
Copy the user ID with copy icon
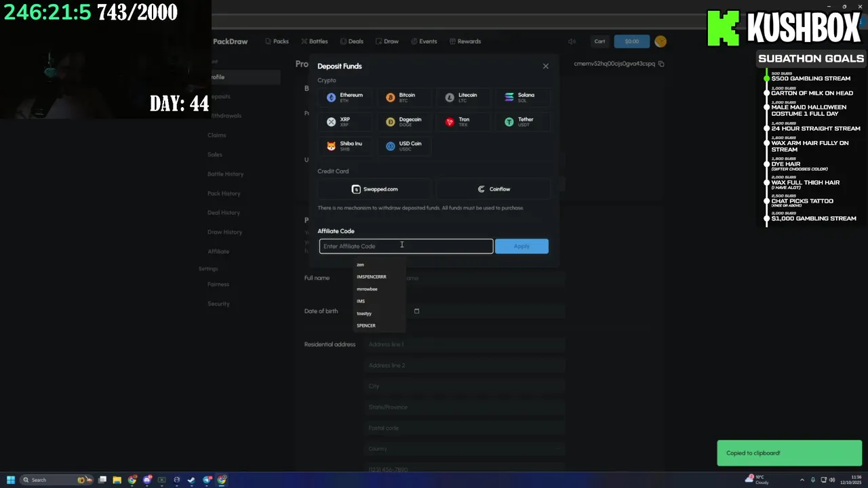click(661, 64)
